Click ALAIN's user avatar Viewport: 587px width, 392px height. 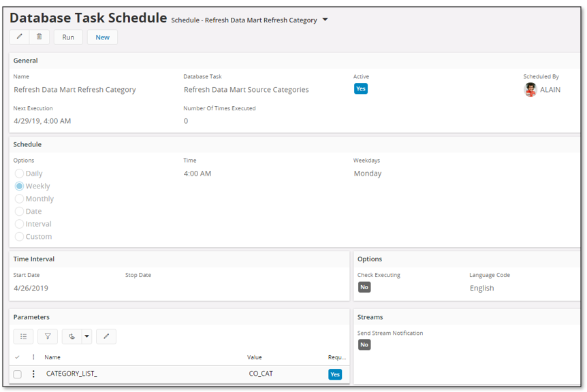[x=530, y=90]
